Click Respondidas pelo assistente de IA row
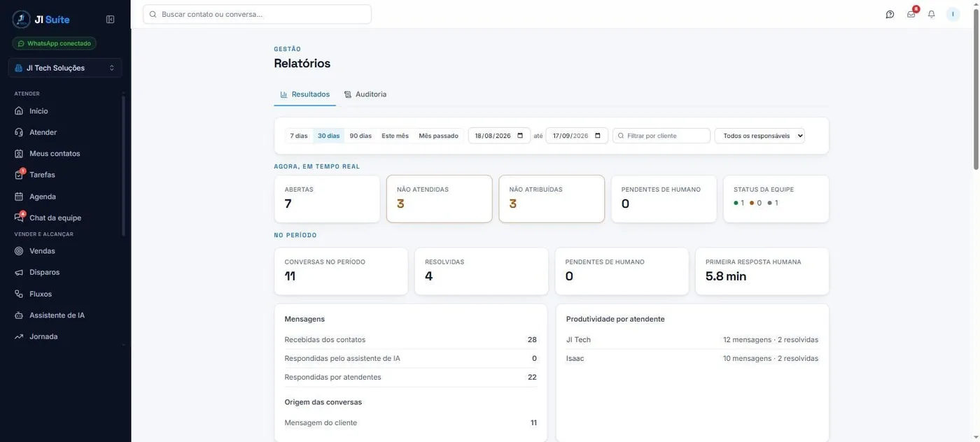Screen dimensions: 980x442 click(411, 359)
